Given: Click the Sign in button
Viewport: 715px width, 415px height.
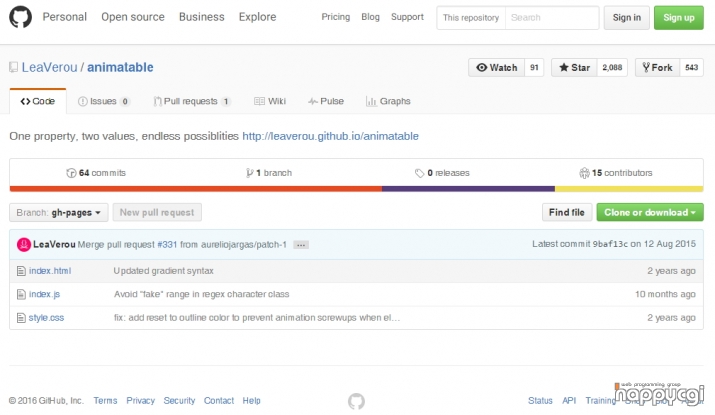Looking at the screenshot, I should 627,18.
